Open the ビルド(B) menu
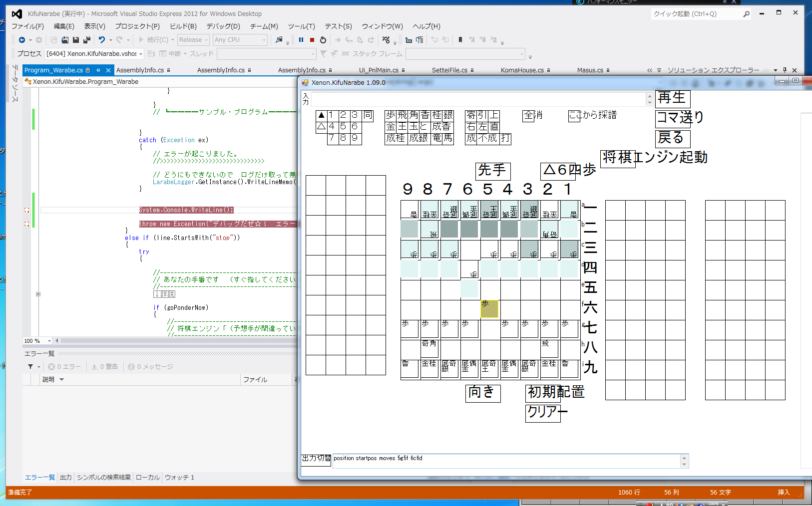The width and height of the screenshot is (812, 506). [x=183, y=26]
